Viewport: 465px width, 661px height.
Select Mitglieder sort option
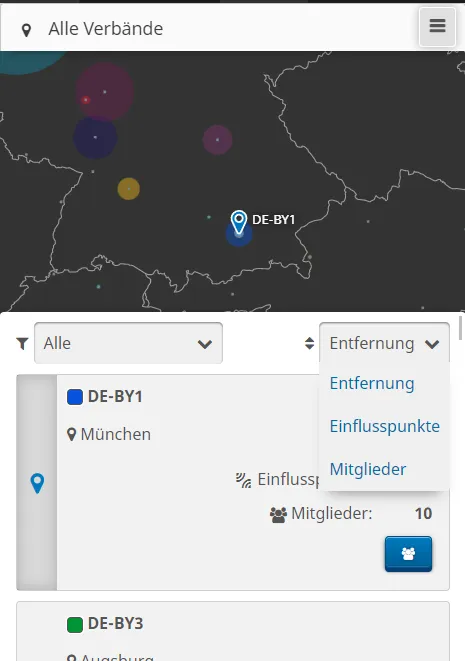coord(368,469)
